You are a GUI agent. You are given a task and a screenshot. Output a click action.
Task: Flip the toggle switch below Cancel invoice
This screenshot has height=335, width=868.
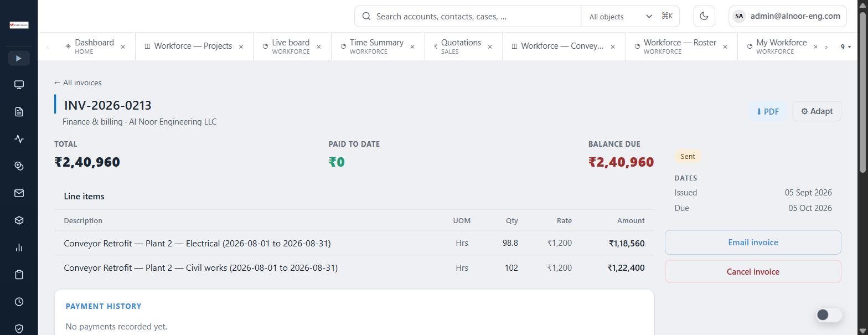[829, 315]
